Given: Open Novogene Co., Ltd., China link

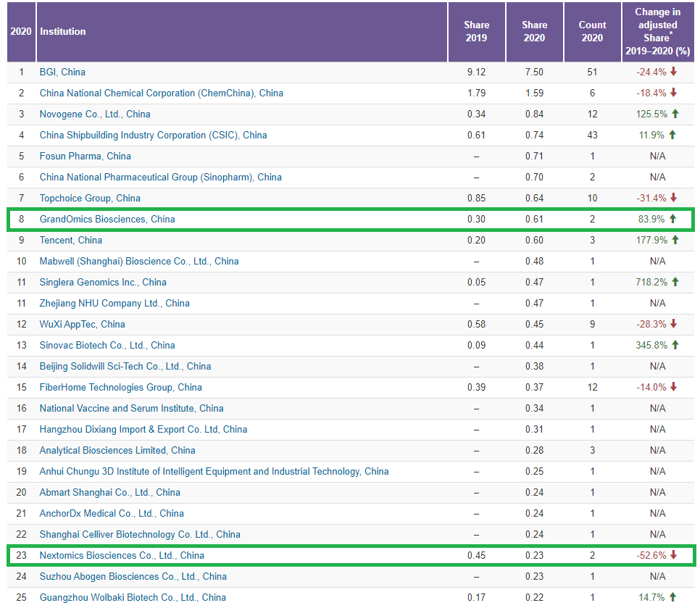Looking at the screenshot, I should [95, 114].
